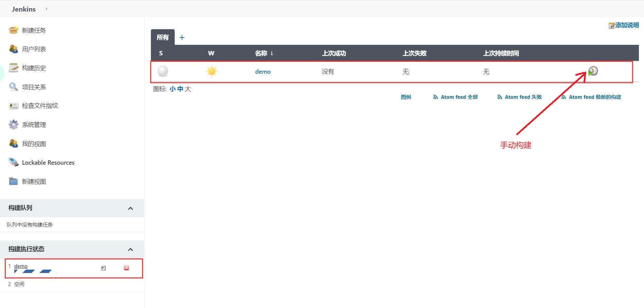
Task: Open the 构建执行状态 heading link
Action: (x=26, y=249)
